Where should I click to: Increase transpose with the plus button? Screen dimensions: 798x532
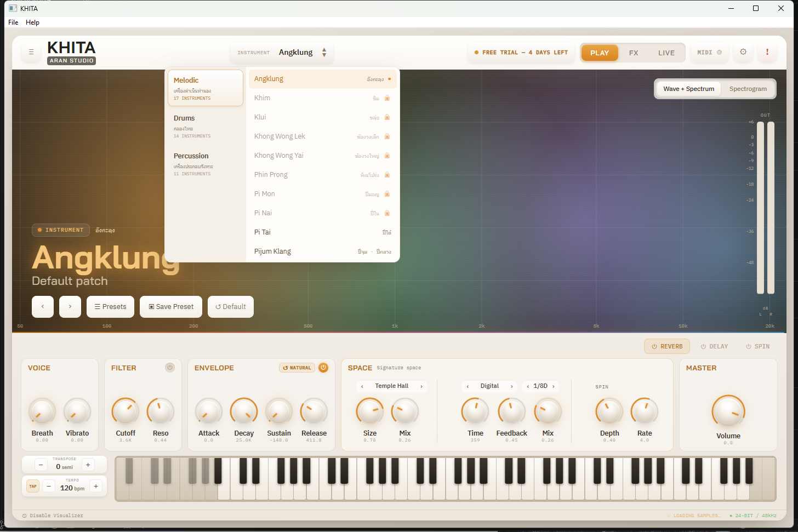tap(88, 465)
